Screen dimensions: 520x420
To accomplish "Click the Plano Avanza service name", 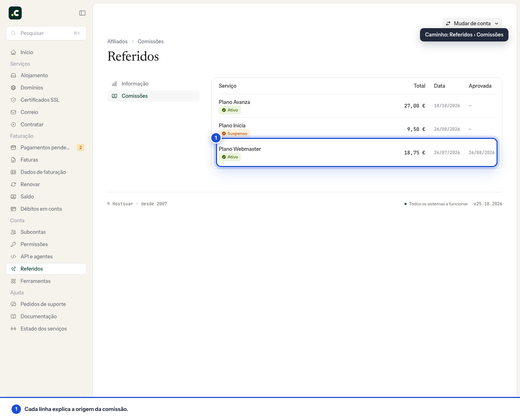I will pyautogui.click(x=234, y=102).
